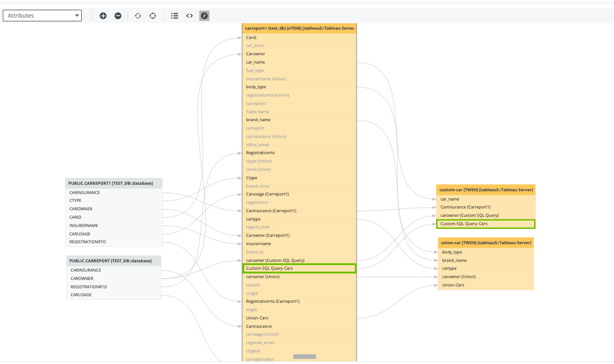Screen dimensions: 614x364
Task: Click Carinsurance (Carreport1) in custom-car table
Action: [x=486, y=207]
